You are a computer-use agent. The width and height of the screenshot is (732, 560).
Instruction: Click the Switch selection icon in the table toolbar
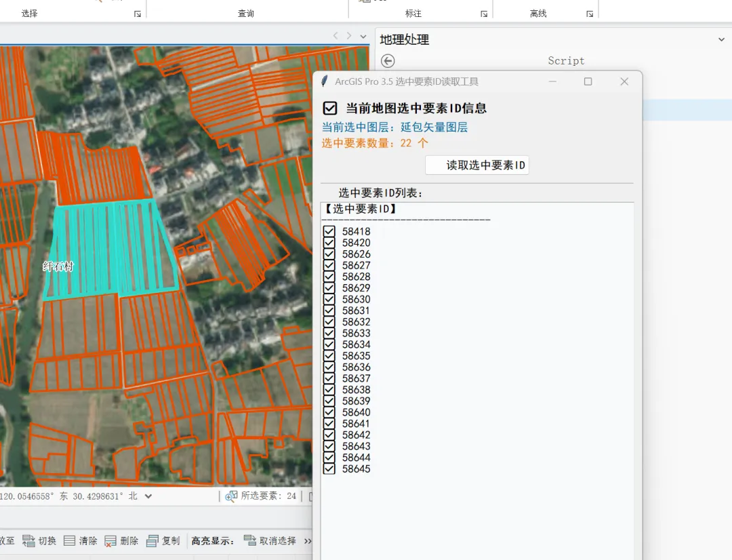28,541
